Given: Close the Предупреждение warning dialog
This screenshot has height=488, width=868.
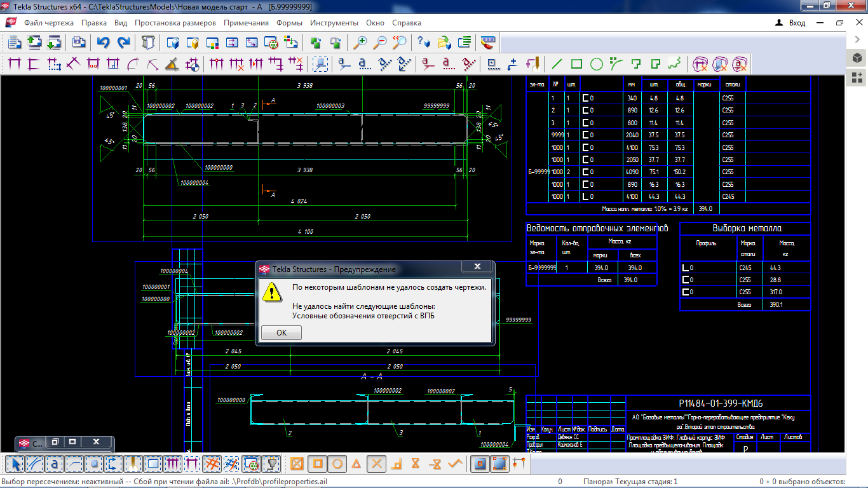Looking at the screenshot, I should (477, 267).
